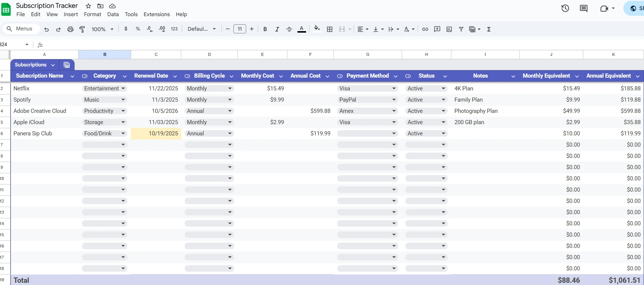
Task: Format as percent with the % icon
Action: point(138,29)
